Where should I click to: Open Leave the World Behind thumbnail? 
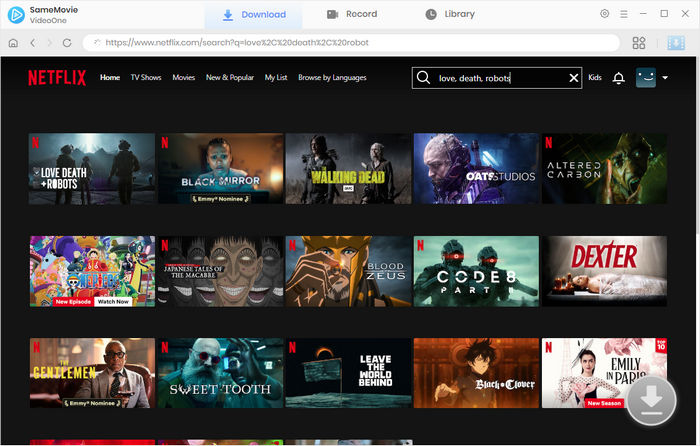point(348,373)
